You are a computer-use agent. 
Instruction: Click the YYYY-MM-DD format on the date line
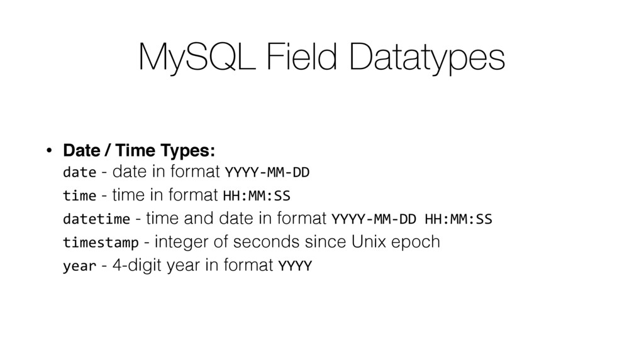(267, 172)
